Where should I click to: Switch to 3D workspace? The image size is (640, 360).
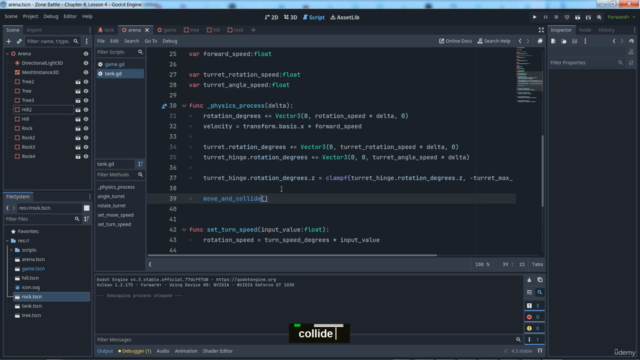click(291, 17)
